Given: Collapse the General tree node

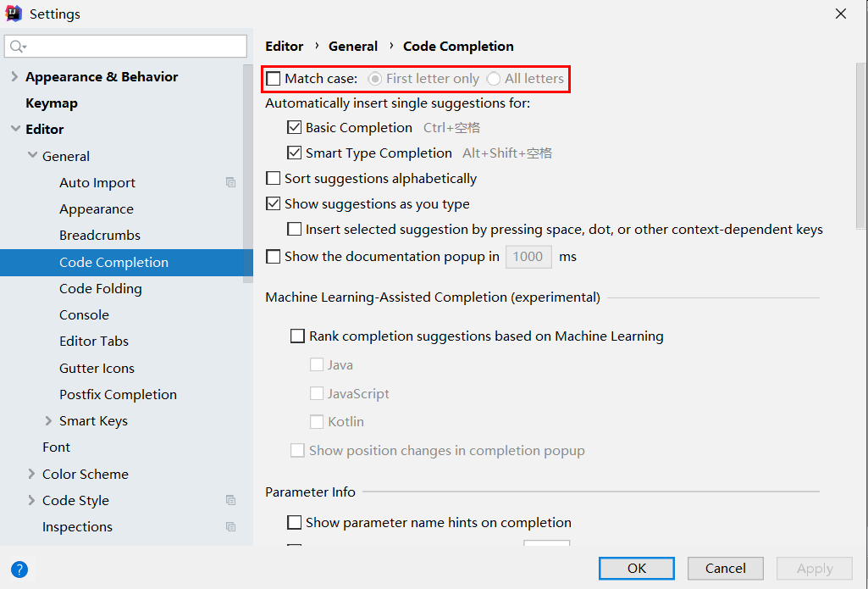Looking at the screenshot, I should tap(31, 156).
